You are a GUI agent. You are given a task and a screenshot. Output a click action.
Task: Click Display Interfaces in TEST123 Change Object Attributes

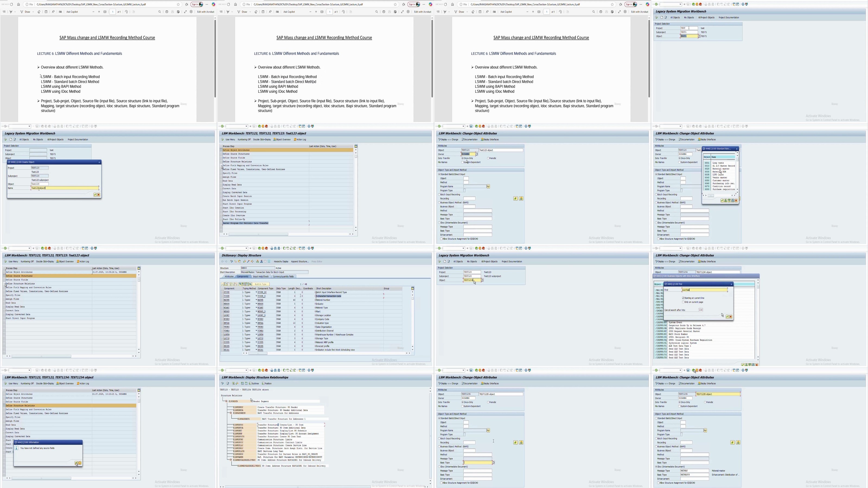pyautogui.click(x=490, y=139)
